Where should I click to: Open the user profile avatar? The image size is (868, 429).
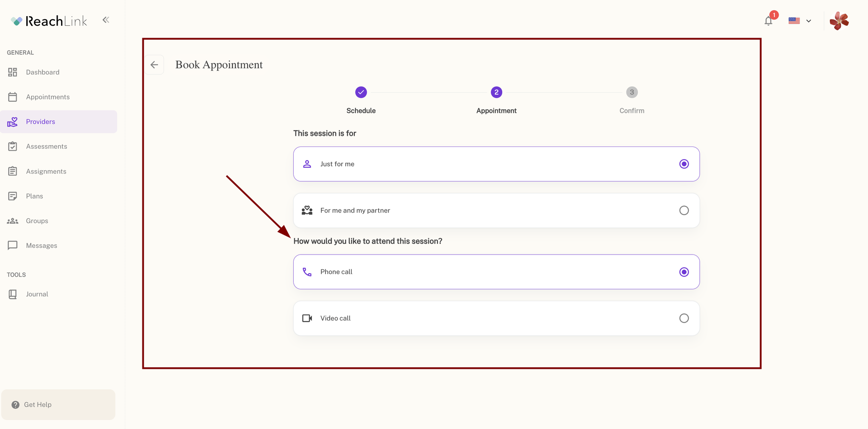click(x=839, y=21)
